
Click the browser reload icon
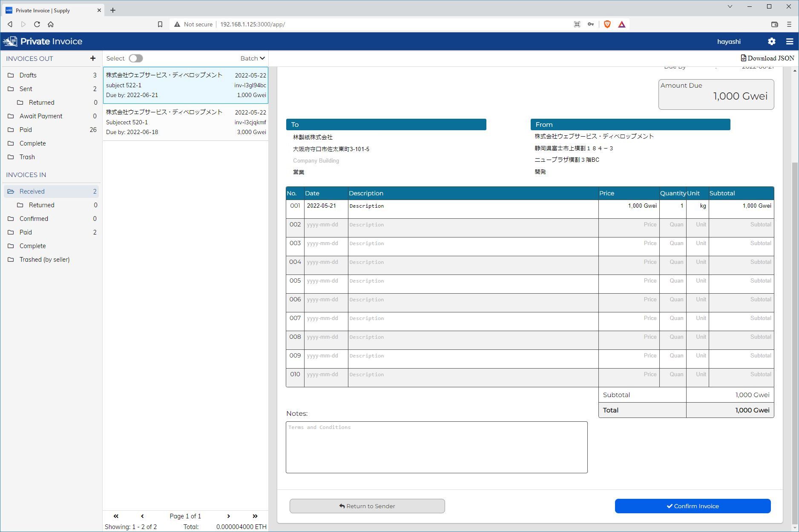37,24
